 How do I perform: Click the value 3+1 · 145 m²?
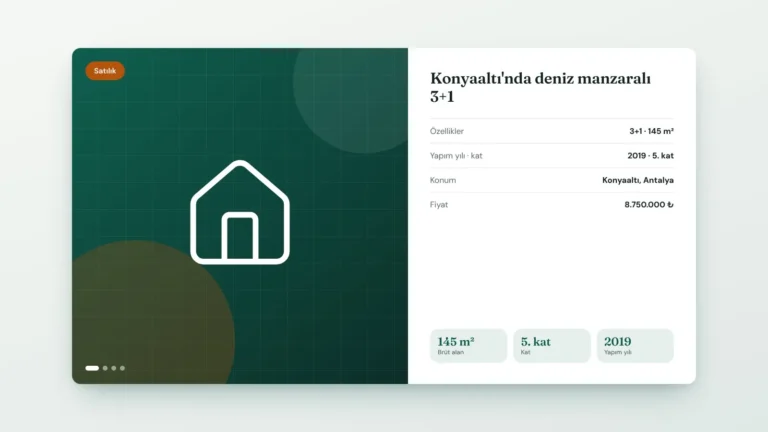click(x=651, y=131)
